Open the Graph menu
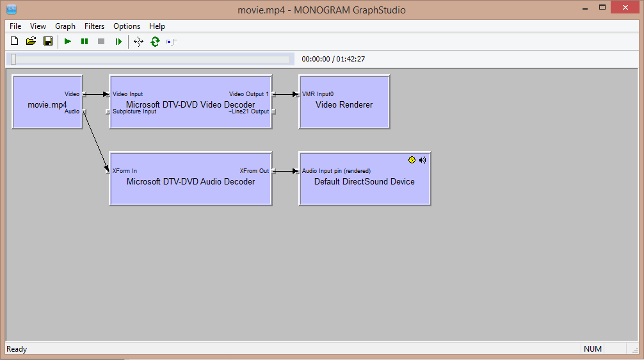The width and height of the screenshot is (644, 360). point(65,26)
